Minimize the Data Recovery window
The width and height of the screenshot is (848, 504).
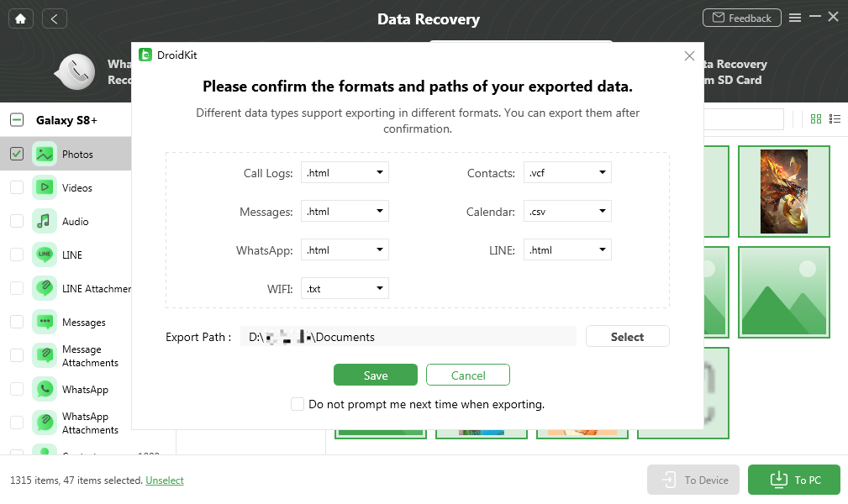click(814, 18)
